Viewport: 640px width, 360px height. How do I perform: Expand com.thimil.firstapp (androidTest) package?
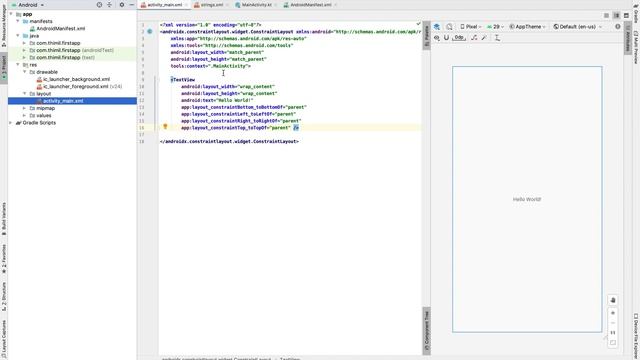(x=25, y=50)
